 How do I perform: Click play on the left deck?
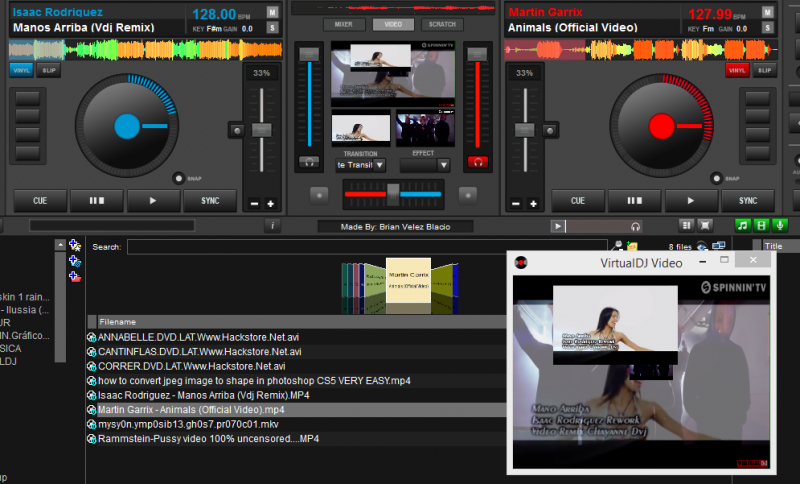(153, 200)
